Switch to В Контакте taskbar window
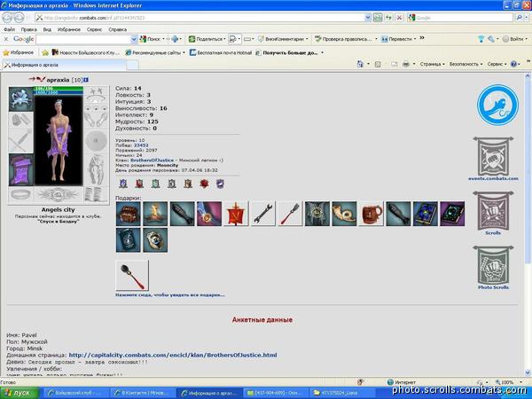Screen dimensions: 532x399 point(143,393)
